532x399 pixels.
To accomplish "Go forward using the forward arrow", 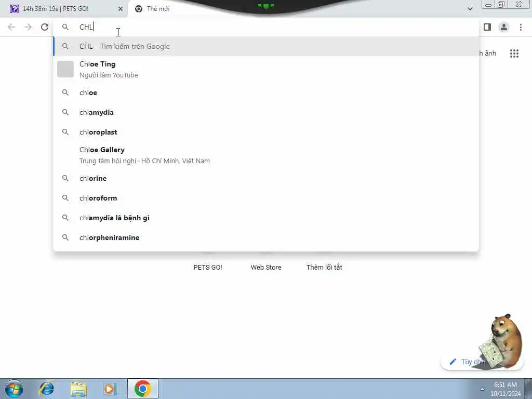I will tap(28, 27).
